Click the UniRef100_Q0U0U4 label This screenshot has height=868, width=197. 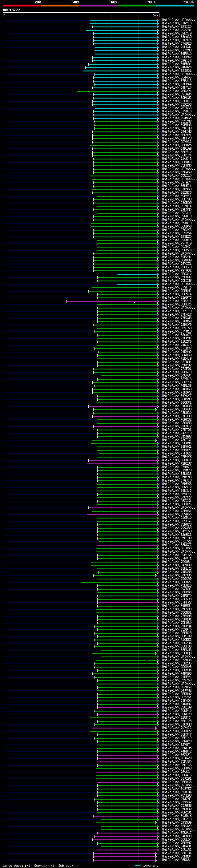[177, 375]
